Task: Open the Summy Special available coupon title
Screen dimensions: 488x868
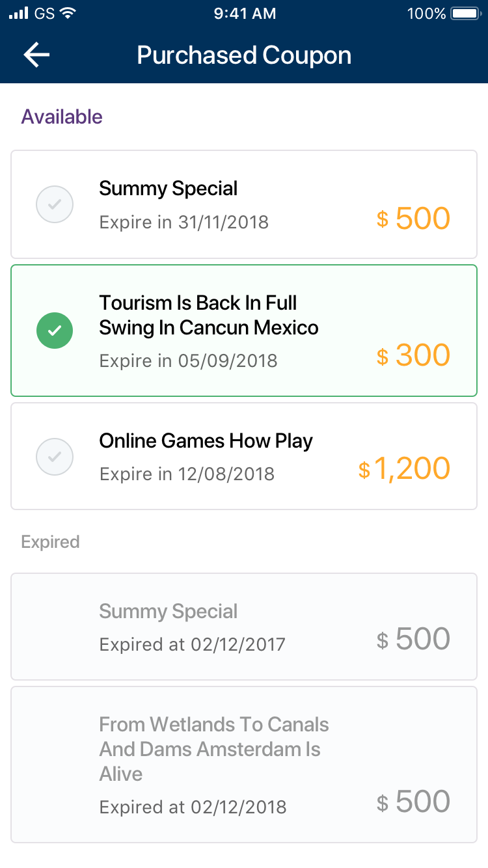Action: tap(168, 189)
